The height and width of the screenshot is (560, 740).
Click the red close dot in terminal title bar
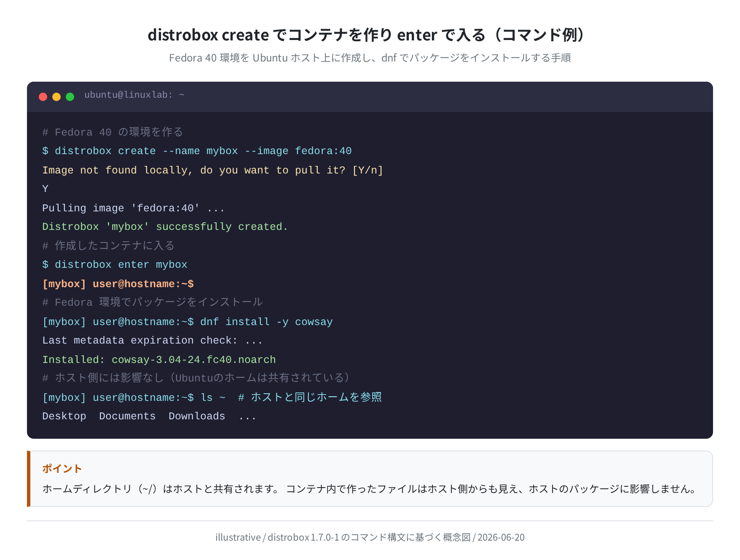pos(43,97)
